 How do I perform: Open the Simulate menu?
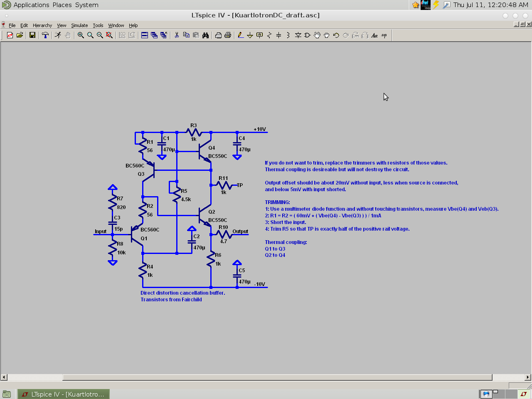click(x=79, y=25)
